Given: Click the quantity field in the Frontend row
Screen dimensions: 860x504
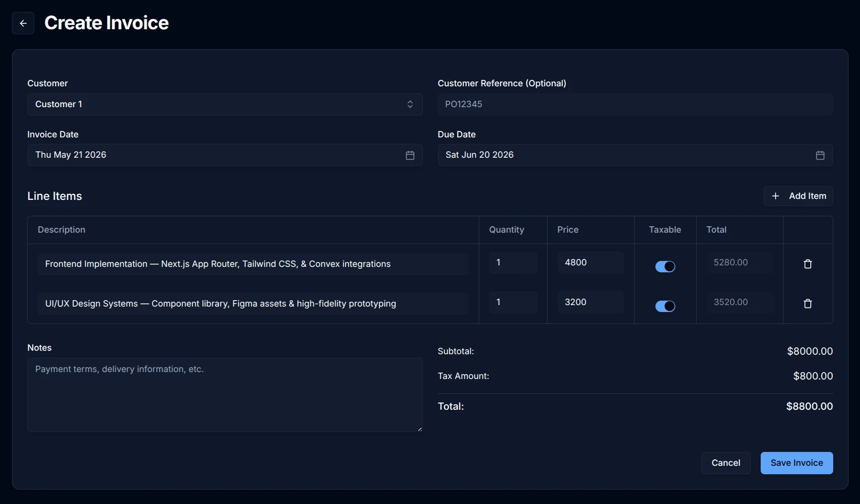Looking at the screenshot, I should 513,262.
